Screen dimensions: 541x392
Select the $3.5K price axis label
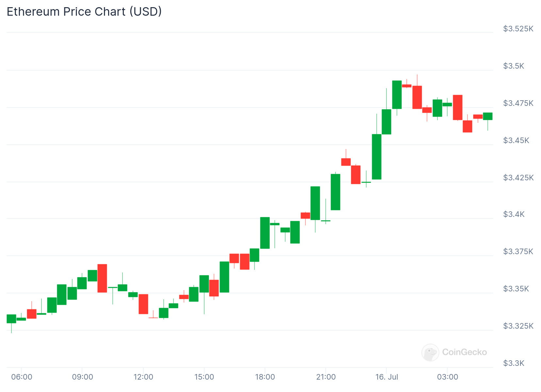click(x=514, y=66)
